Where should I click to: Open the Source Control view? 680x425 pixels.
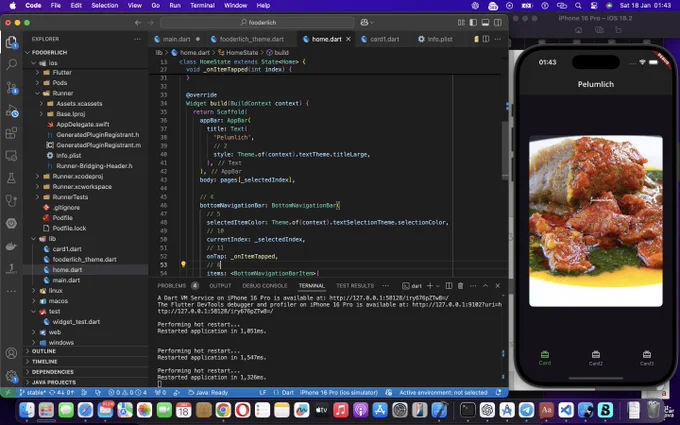[11, 88]
